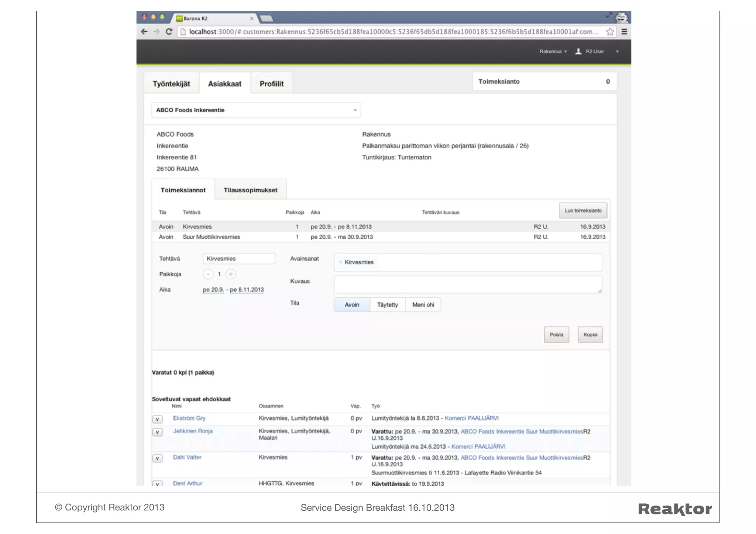Viewport: 756px width, 534px height.
Task: Set Tila to Meni ohi
Action: tap(423, 305)
